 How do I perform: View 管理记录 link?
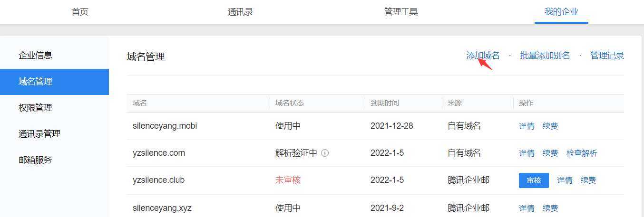pyautogui.click(x=607, y=56)
